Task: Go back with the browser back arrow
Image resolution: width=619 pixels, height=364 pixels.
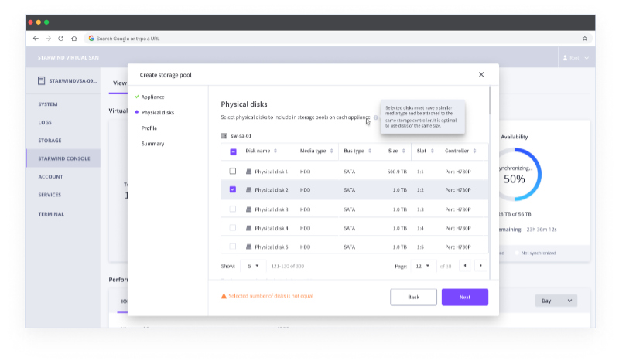Action: point(36,38)
